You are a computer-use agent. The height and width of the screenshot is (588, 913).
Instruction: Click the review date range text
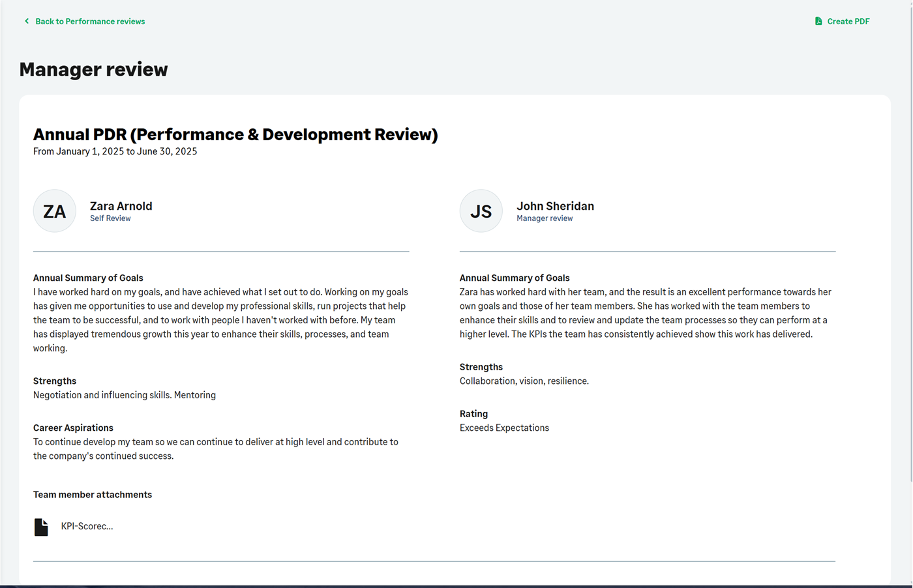115,151
